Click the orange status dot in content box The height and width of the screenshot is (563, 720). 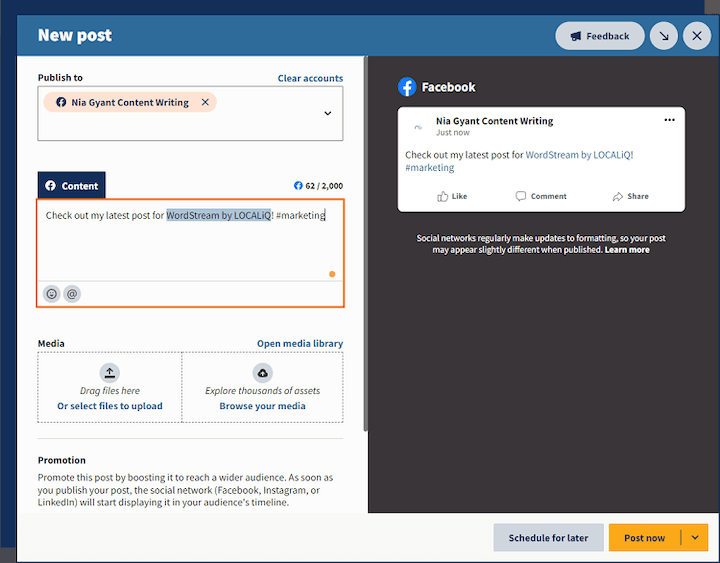[332, 274]
